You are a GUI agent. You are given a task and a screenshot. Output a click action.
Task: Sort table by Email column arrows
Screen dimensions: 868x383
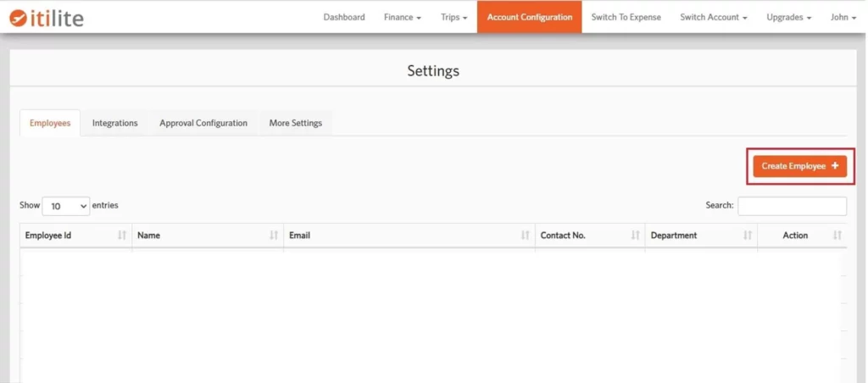pyautogui.click(x=526, y=236)
